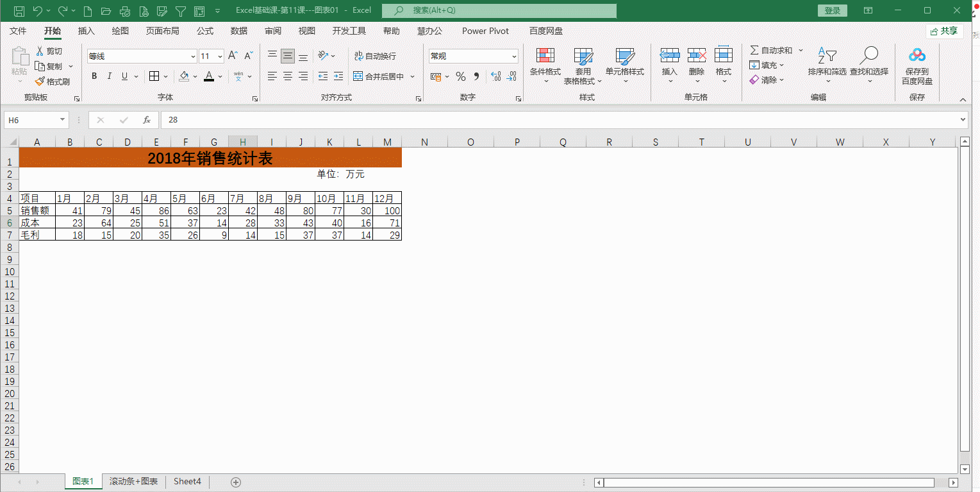The width and height of the screenshot is (980, 492).
Task: Expand the borders dropdown arrow
Action: [x=165, y=76]
